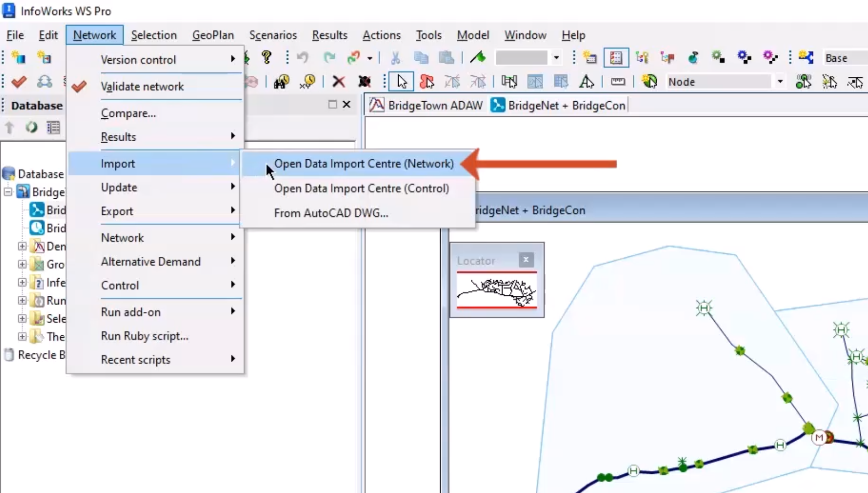
Task: Open the Node object type dropdown
Action: click(x=780, y=81)
